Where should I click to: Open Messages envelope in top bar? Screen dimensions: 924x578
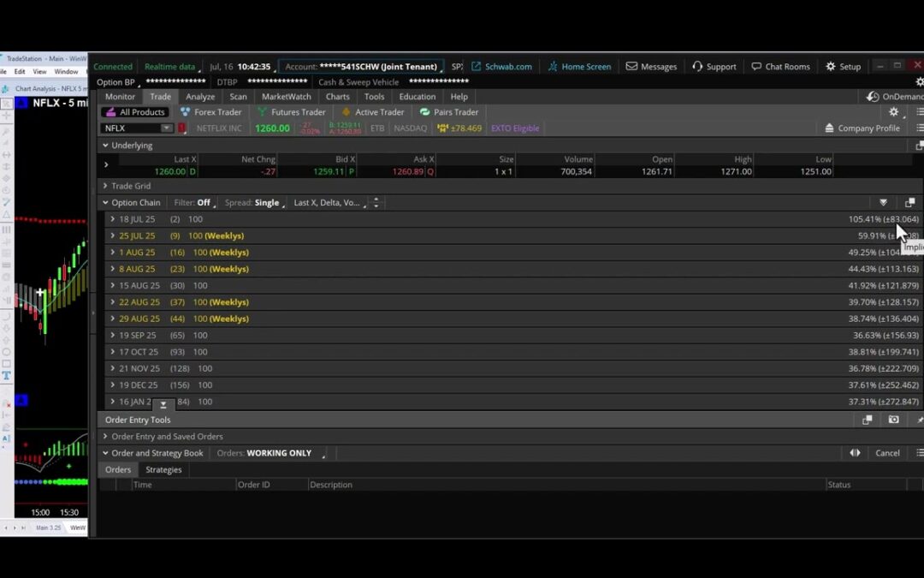tap(651, 67)
